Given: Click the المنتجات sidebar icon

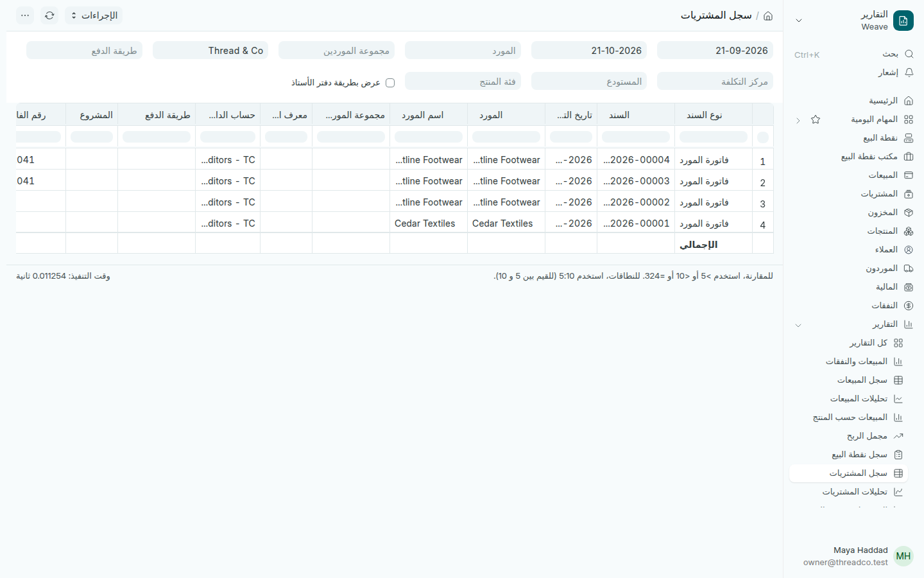Looking at the screenshot, I should (909, 231).
